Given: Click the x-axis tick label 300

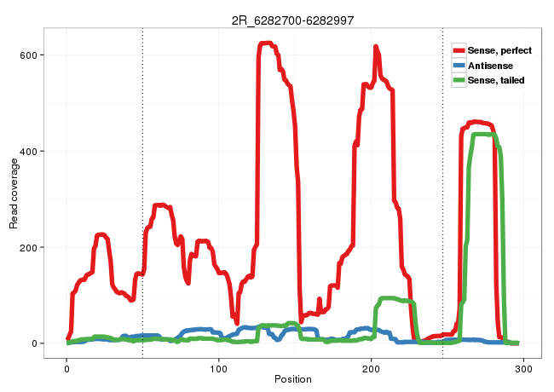Looking at the screenshot, I should (523, 366).
